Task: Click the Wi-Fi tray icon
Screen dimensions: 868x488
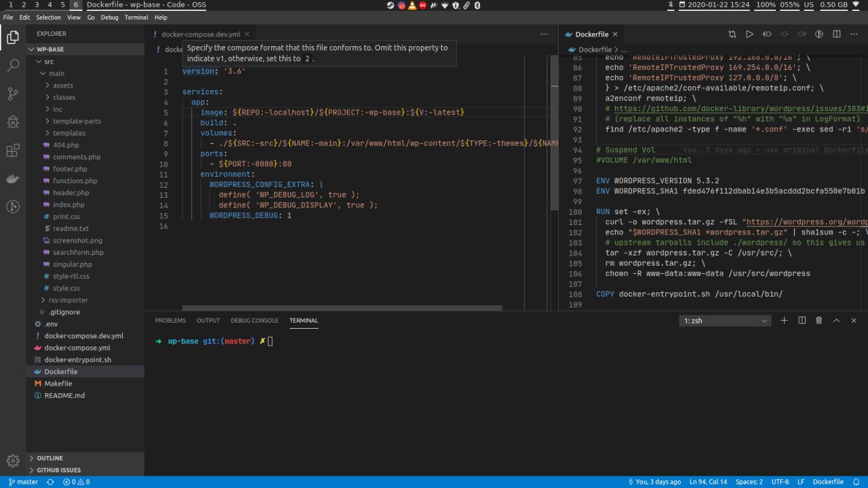Action: tap(444, 5)
